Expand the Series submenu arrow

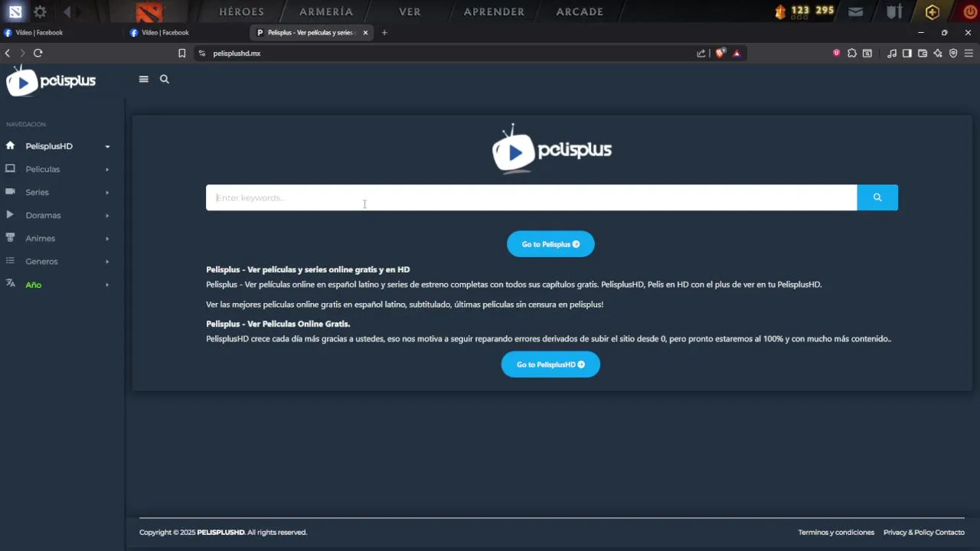[x=107, y=192]
